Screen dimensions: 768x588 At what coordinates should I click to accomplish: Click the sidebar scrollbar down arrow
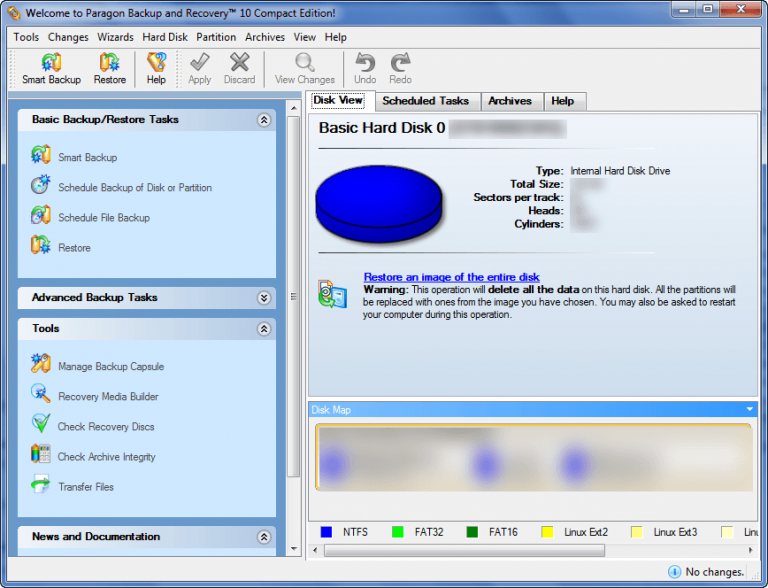tap(294, 549)
